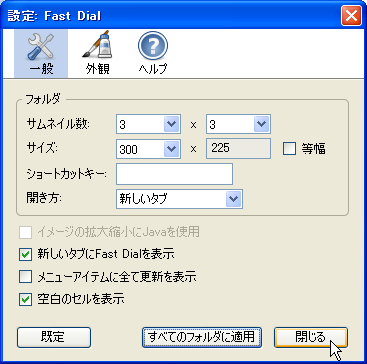The height and width of the screenshot is (364, 367).
Task: Open the ヘルプ question mark icon
Action: click(153, 46)
